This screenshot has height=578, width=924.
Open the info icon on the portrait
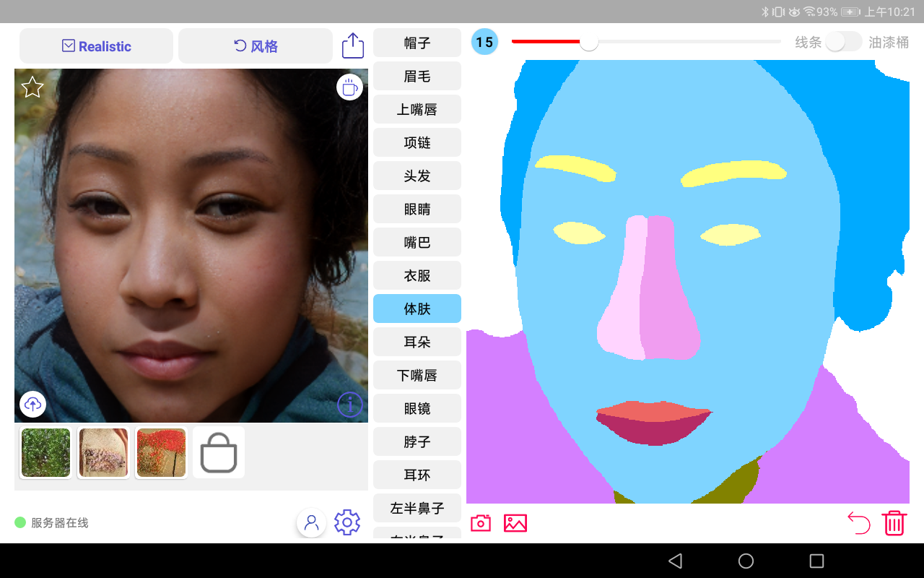[x=350, y=405]
